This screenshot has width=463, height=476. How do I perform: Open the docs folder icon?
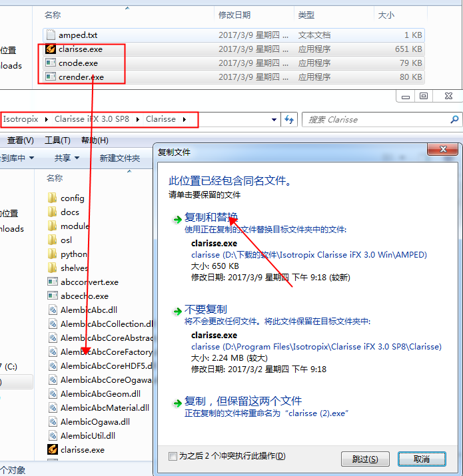point(52,212)
